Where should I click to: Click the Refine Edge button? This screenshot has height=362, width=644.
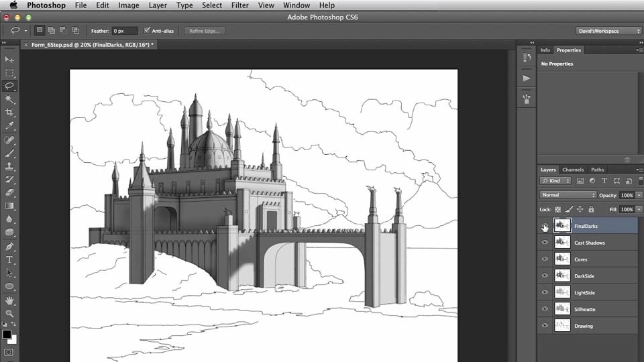204,31
